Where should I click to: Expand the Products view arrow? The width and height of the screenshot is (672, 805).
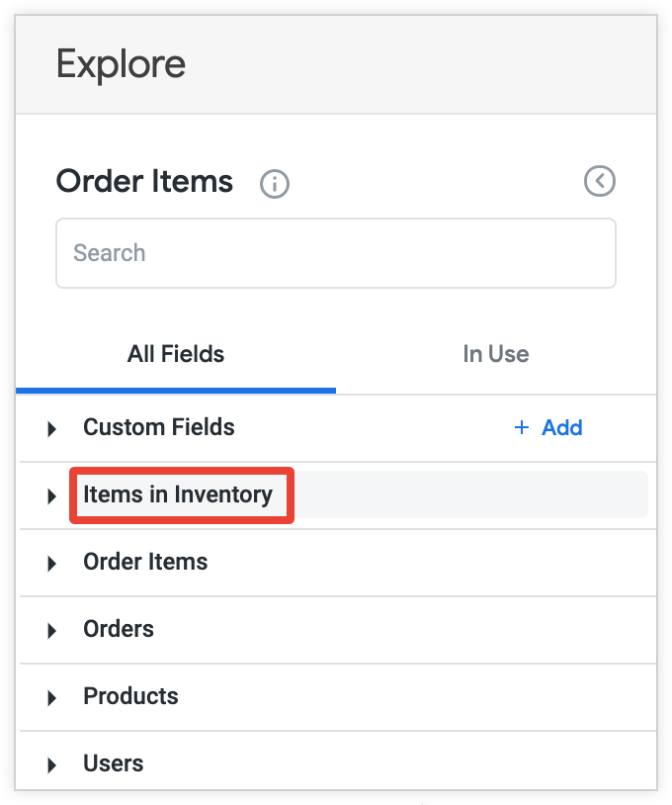click(x=51, y=697)
